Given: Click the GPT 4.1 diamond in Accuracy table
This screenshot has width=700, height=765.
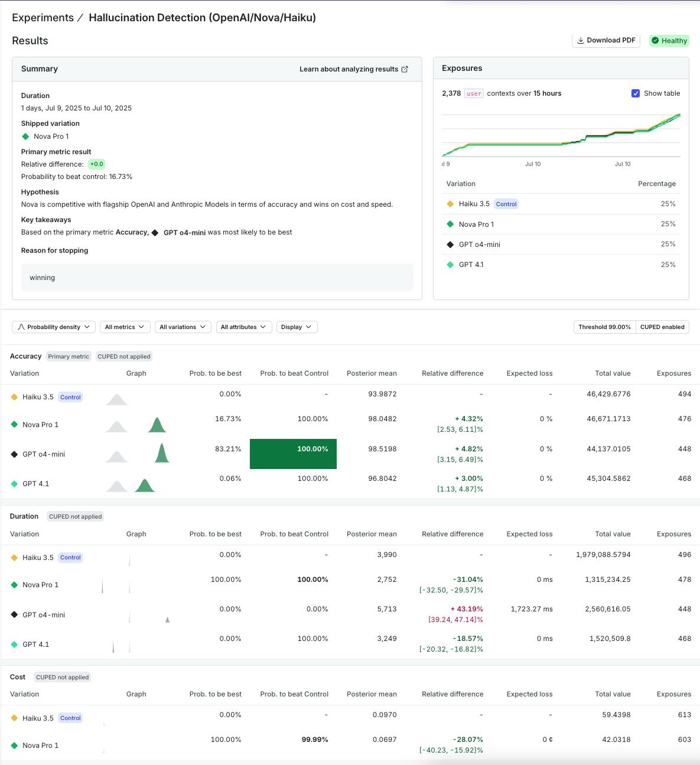Looking at the screenshot, I should pos(14,484).
